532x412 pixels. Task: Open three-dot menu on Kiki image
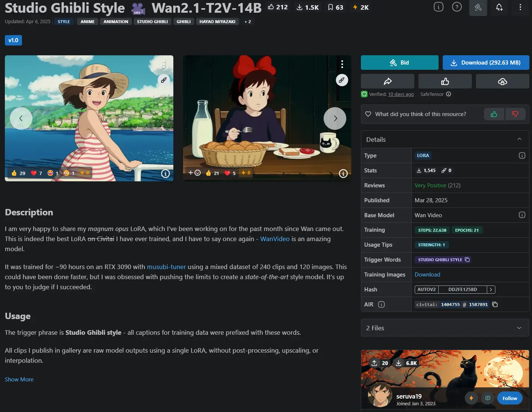[x=342, y=64]
